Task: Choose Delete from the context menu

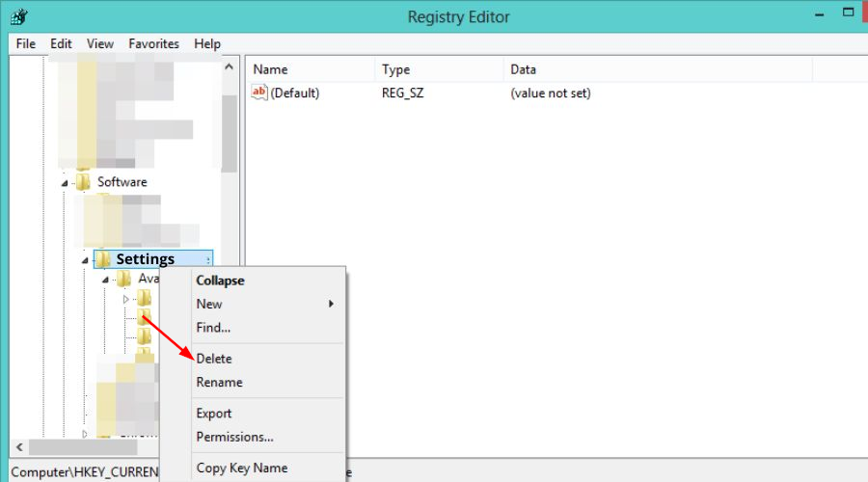Action: [214, 359]
